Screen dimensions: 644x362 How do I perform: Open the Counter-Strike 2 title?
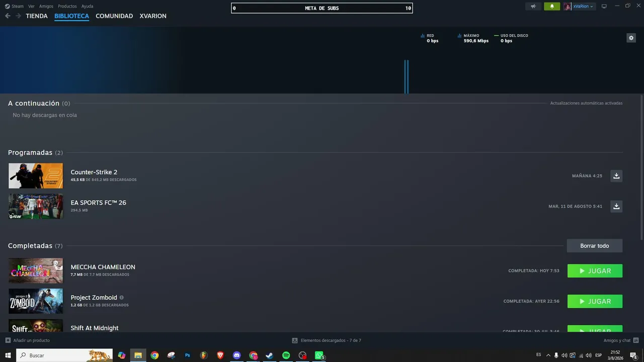[94, 172]
